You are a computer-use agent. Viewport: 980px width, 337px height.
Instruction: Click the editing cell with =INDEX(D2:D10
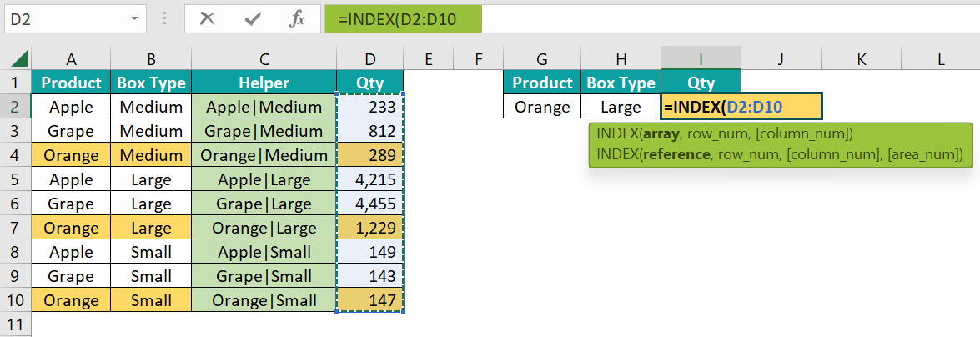click(741, 106)
